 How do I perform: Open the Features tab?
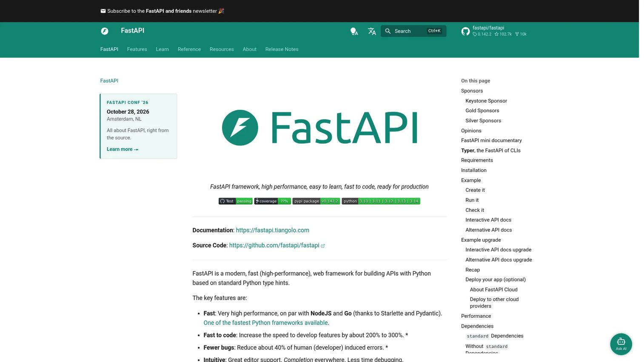pos(137,49)
